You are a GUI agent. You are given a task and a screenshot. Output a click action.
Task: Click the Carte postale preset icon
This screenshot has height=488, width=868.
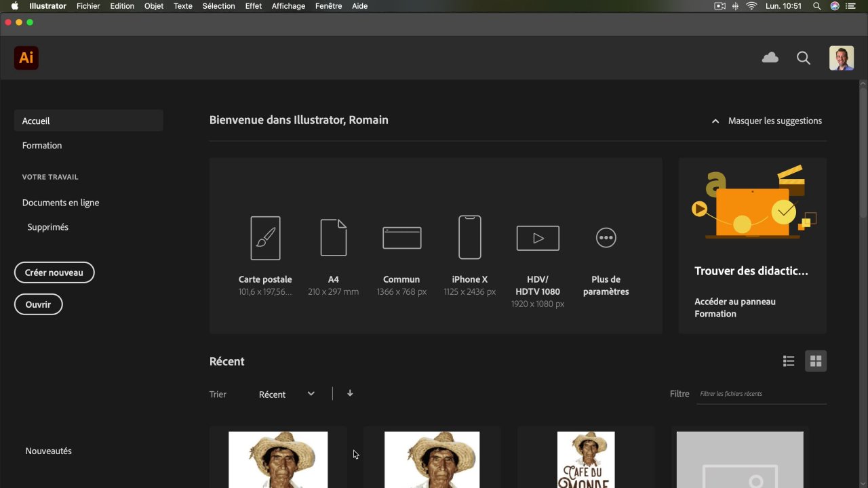[x=265, y=238]
